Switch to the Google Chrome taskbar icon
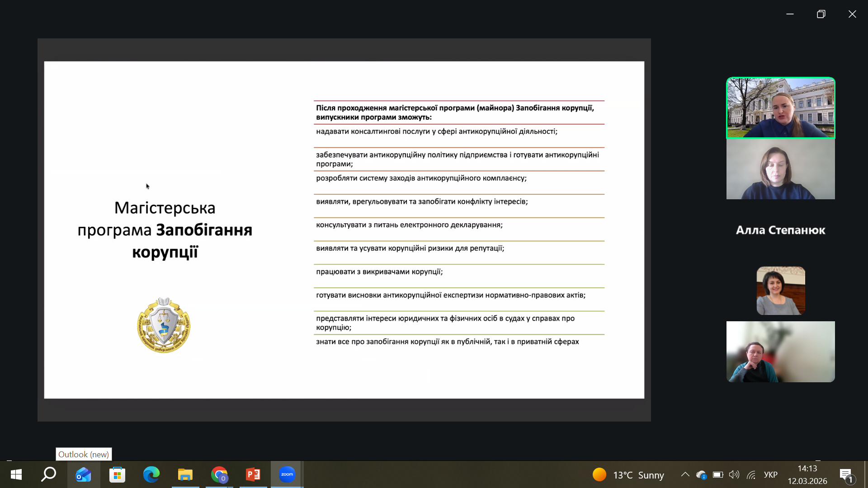The height and width of the screenshot is (488, 868). [219, 474]
